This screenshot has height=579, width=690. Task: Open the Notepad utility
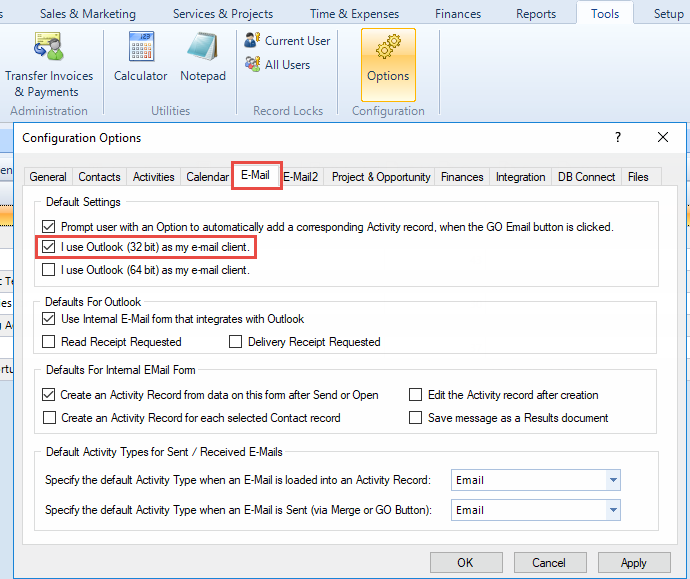[203, 57]
